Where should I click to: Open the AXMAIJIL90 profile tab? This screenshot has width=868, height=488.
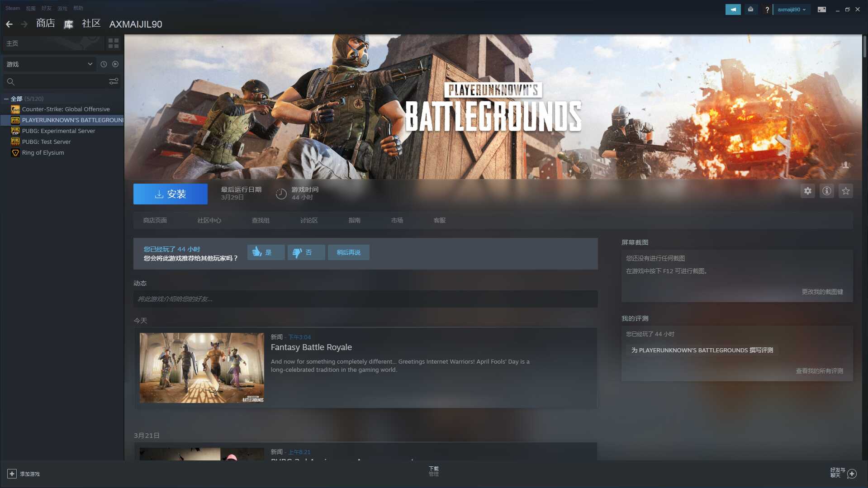point(136,24)
